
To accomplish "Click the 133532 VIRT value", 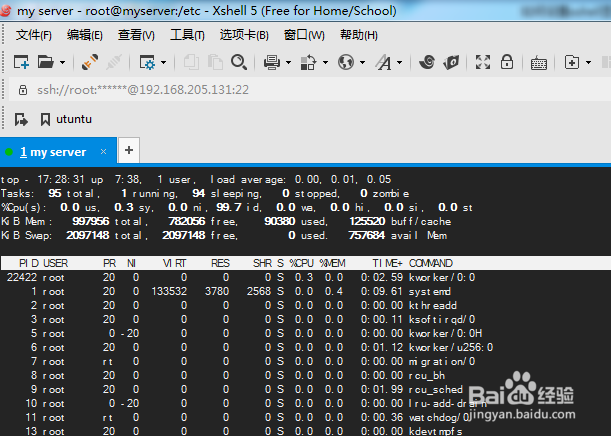I will [169, 291].
